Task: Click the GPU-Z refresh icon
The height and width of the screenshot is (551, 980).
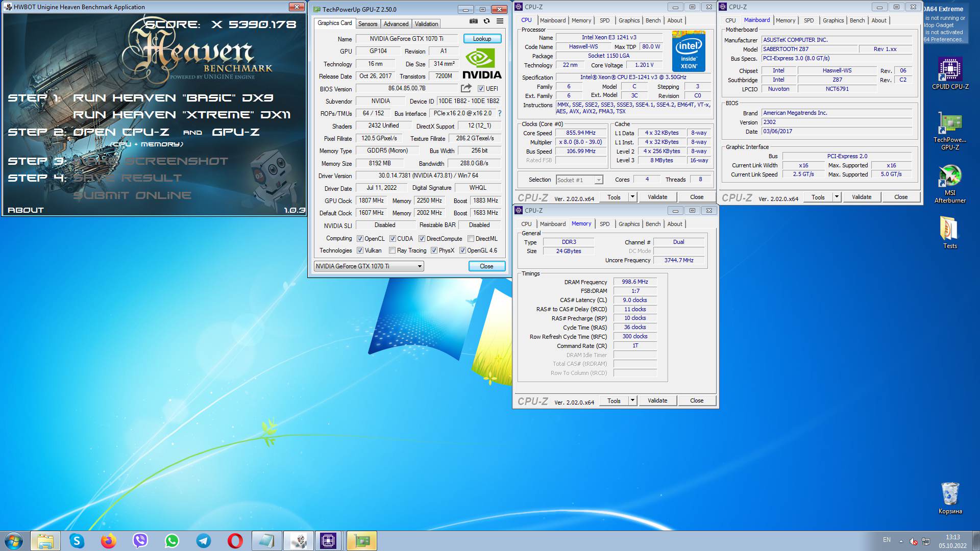Action: click(486, 21)
